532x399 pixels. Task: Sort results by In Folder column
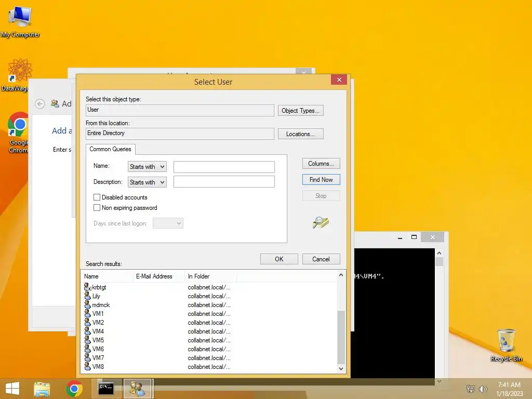click(211, 276)
